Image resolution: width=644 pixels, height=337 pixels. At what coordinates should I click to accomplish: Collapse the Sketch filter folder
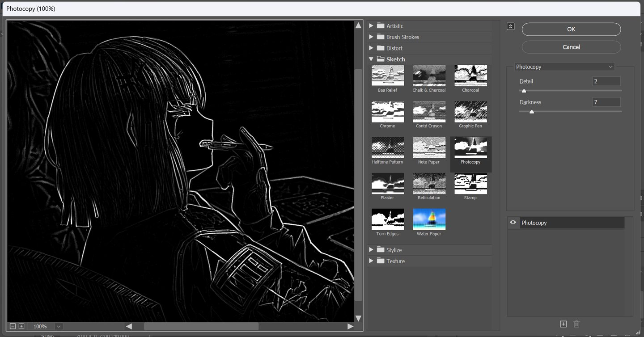(371, 59)
